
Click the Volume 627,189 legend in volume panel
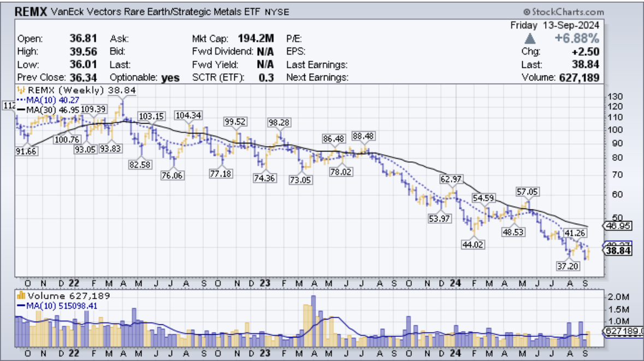point(64,295)
